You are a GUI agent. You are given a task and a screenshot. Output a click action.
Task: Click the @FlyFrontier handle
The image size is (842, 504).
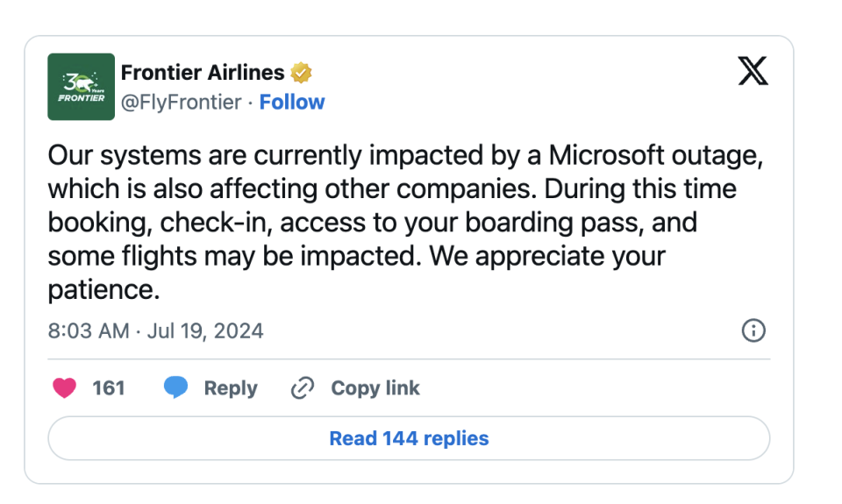click(181, 103)
